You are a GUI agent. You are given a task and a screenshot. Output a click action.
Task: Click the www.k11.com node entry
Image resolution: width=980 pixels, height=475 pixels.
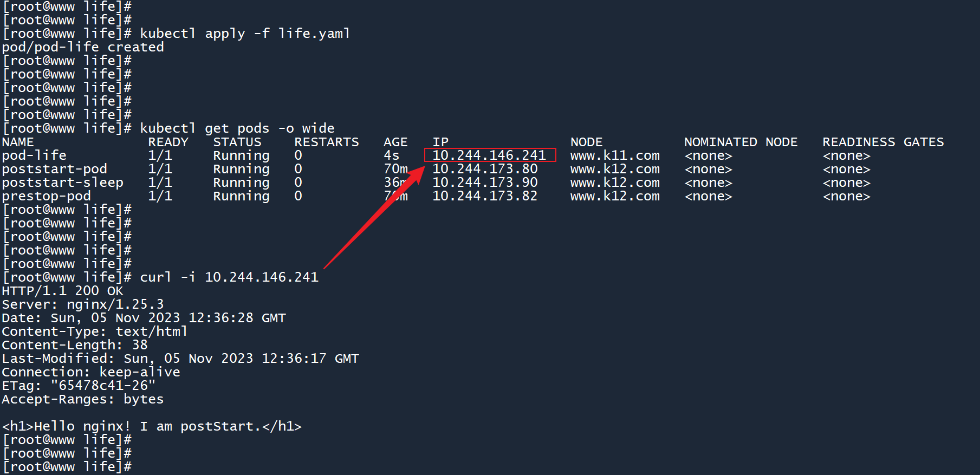pyautogui.click(x=615, y=155)
